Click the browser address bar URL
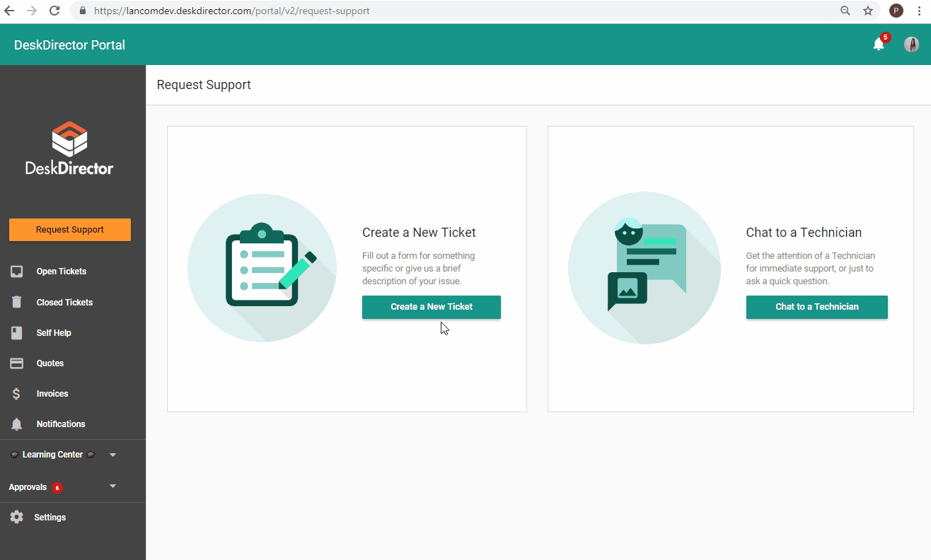This screenshot has width=931, height=560. click(231, 11)
